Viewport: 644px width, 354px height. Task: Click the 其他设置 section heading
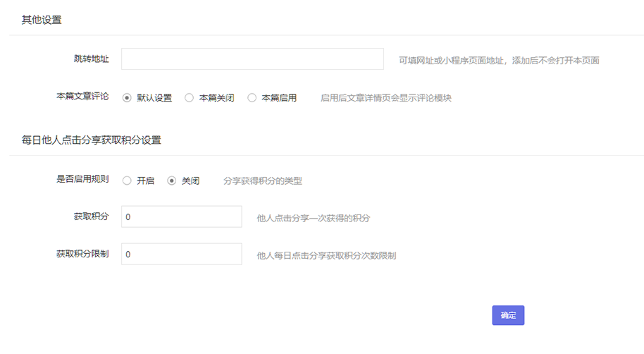click(42, 20)
